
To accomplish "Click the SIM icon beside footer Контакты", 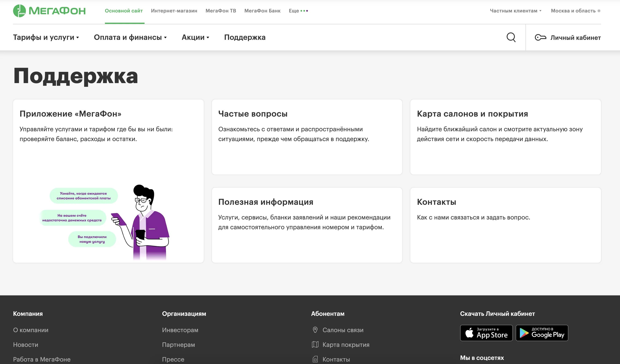I will coord(315,359).
